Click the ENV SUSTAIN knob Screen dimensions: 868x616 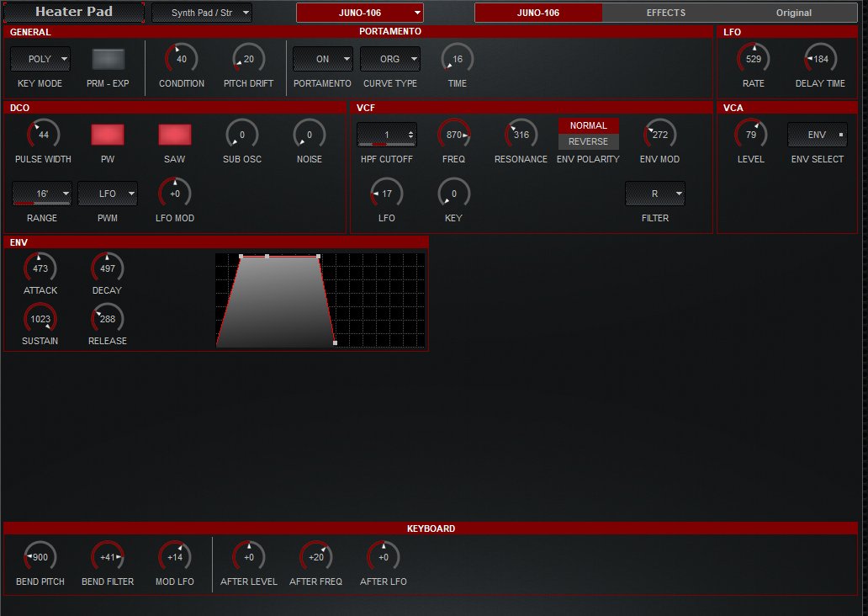click(40, 319)
